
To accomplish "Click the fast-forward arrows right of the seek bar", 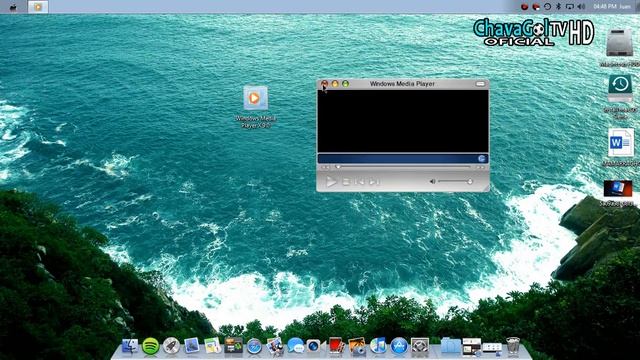I will click(480, 167).
